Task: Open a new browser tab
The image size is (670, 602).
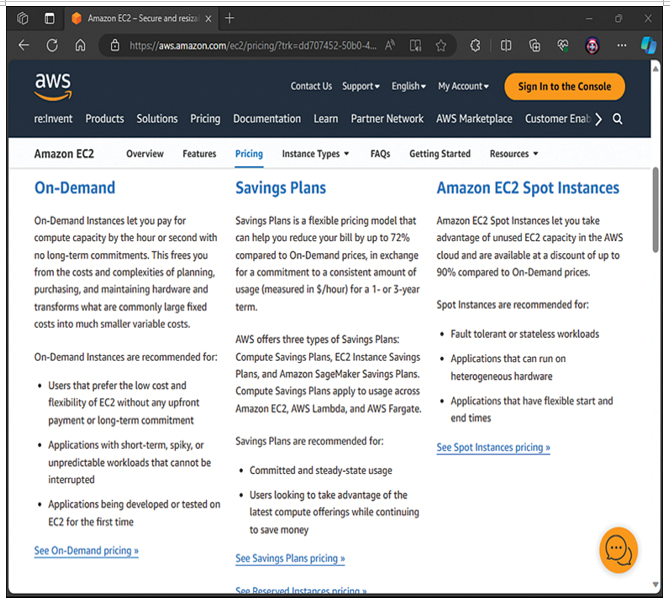Action: (229, 18)
